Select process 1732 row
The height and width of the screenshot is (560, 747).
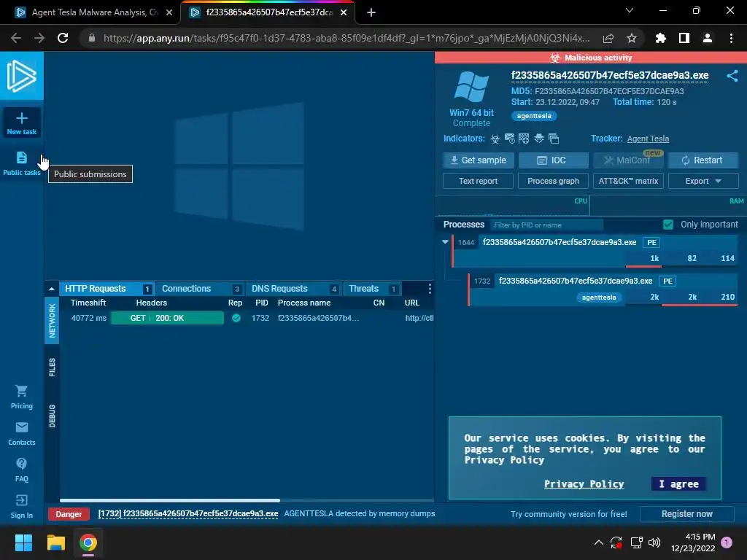click(x=603, y=289)
